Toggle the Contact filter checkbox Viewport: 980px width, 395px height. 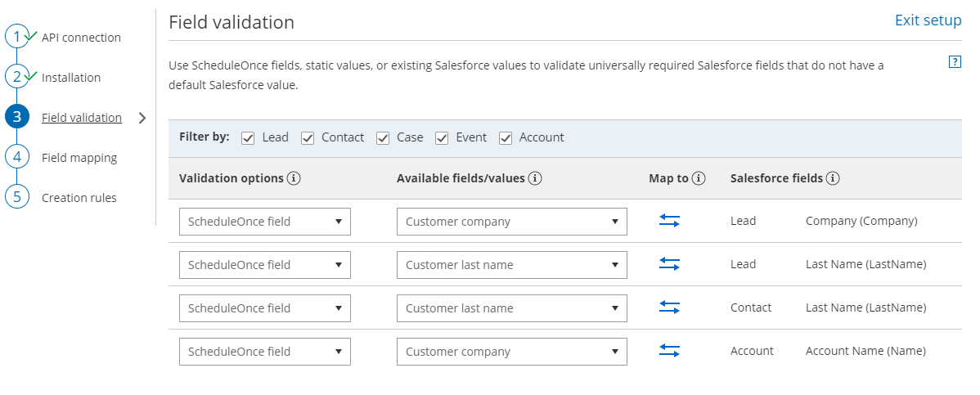tap(308, 138)
